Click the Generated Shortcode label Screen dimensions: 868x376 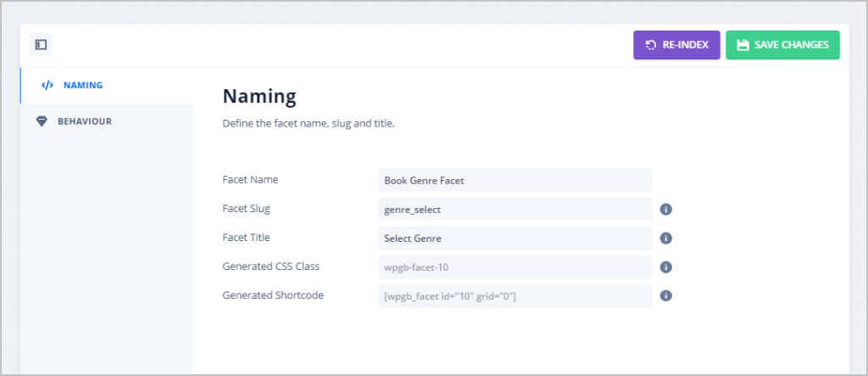273,295
